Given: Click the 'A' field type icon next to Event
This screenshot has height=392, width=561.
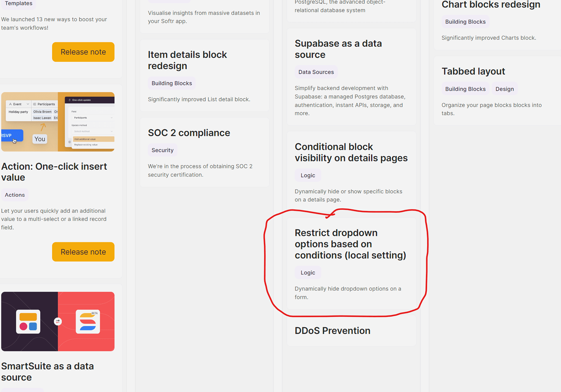Looking at the screenshot, I should coord(11,104).
